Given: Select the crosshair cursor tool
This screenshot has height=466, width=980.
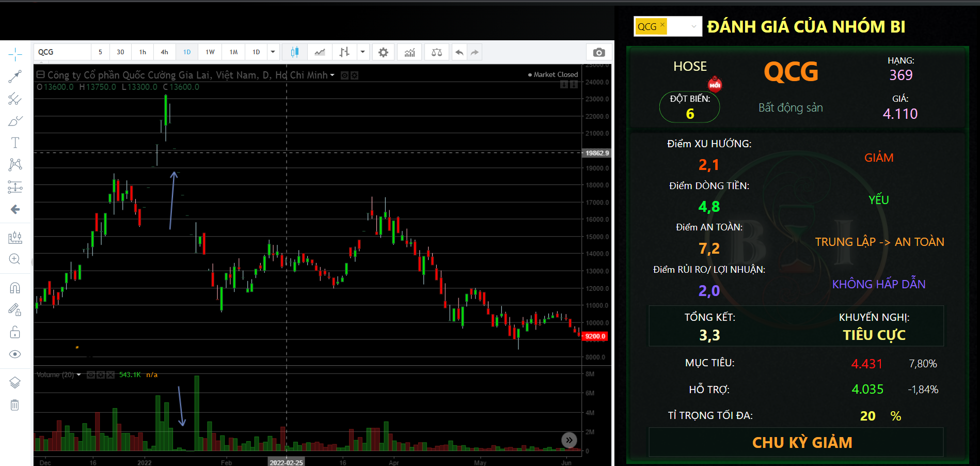Looking at the screenshot, I should [15, 54].
